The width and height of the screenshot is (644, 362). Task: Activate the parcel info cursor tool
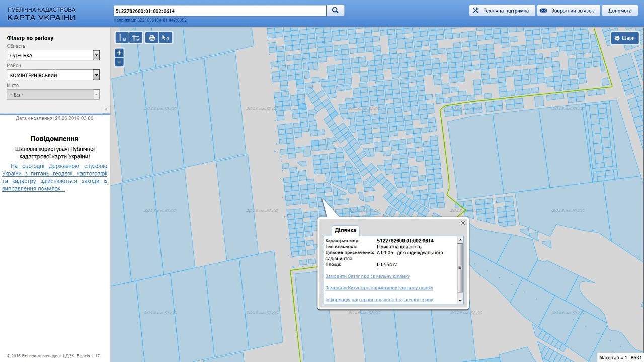click(166, 38)
